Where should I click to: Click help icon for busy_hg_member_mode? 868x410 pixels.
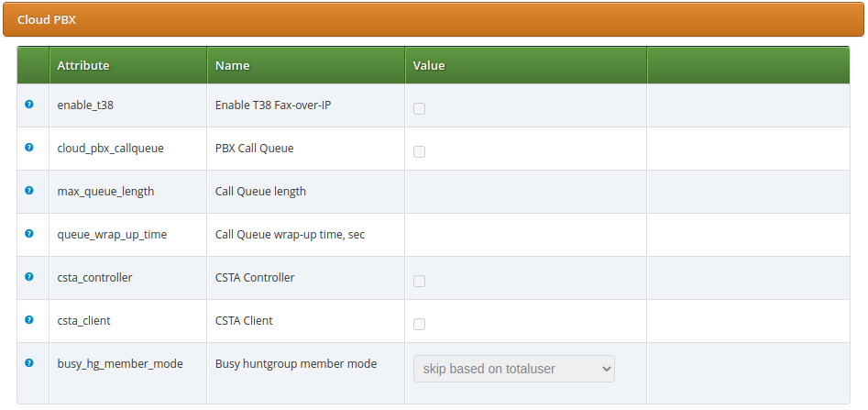coord(29,363)
